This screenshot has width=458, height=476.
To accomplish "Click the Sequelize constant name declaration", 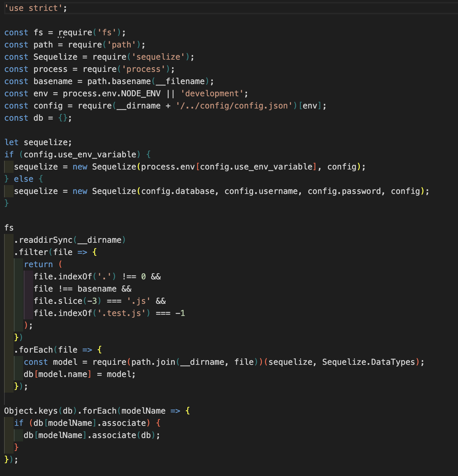I will 56,57.
